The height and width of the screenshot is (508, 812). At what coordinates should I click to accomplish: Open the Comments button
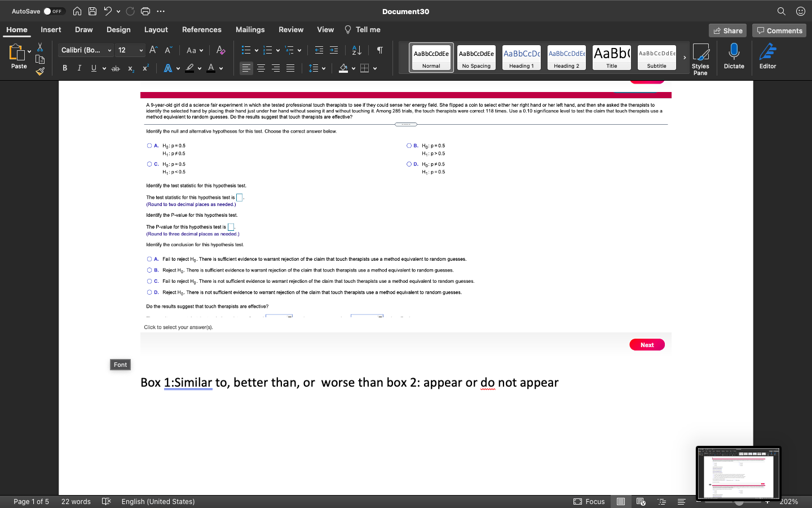779,30
